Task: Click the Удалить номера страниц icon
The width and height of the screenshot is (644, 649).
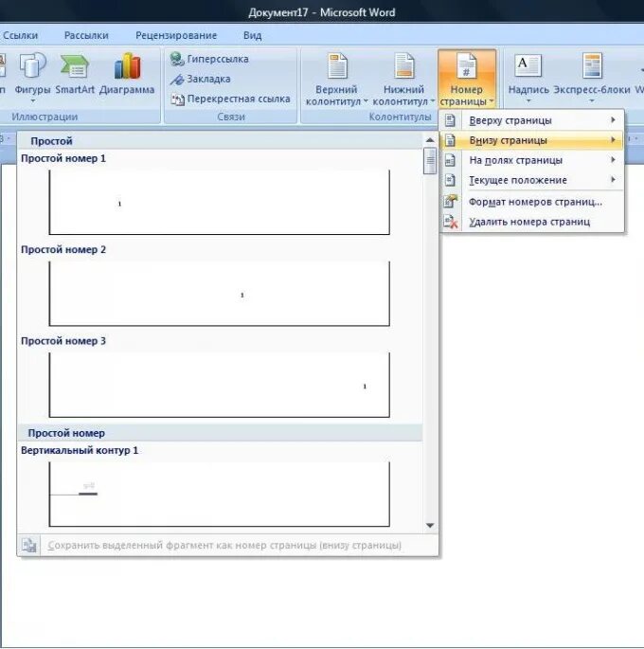Action: click(x=451, y=222)
